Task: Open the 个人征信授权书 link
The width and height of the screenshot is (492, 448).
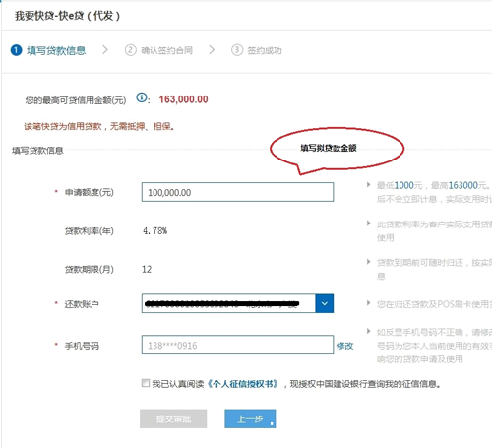Action: (243, 384)
